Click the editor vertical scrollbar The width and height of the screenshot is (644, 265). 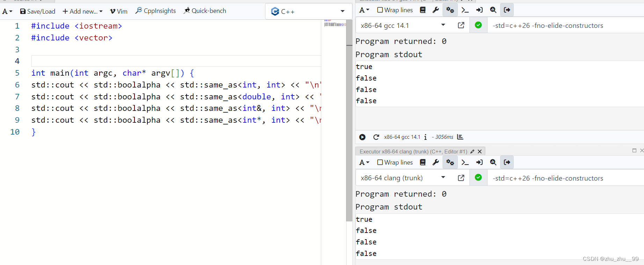point(349,120)
